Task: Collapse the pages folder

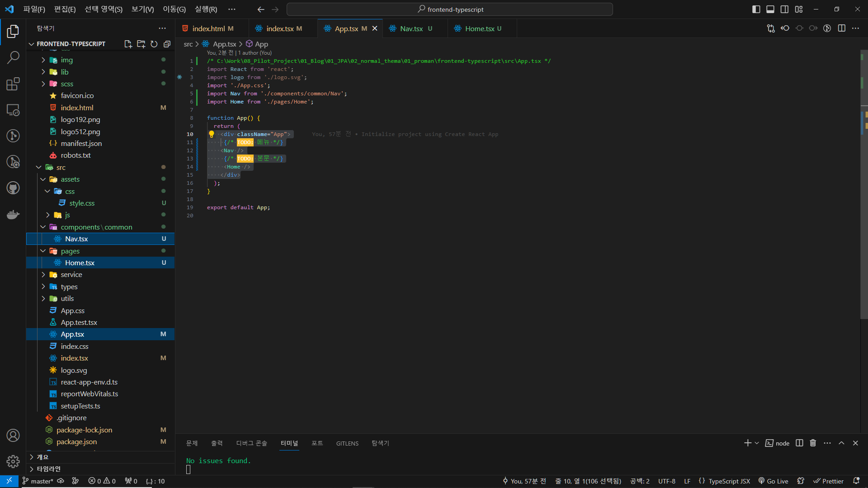Action: click(70, 251)
